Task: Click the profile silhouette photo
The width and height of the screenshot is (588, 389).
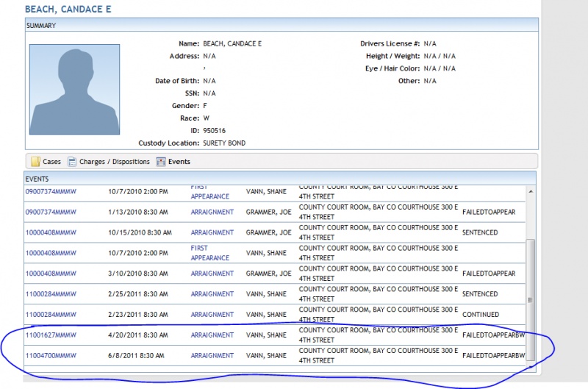Action: pyautogui.click(x=75, y=89)
